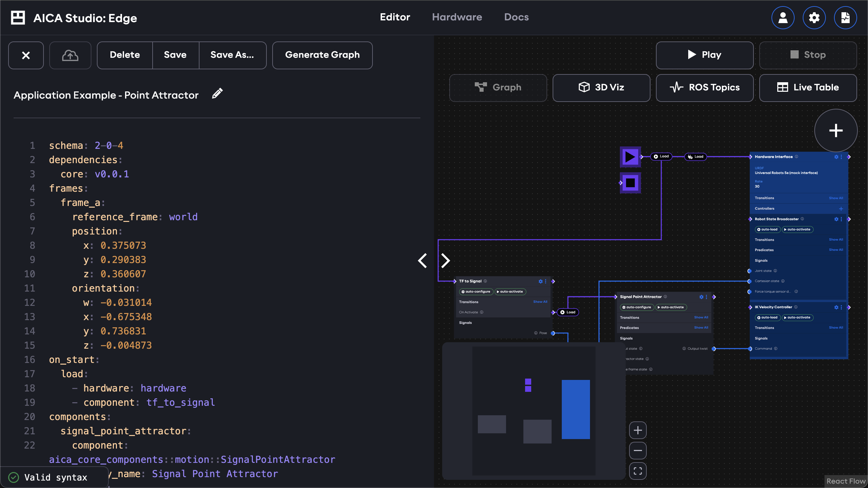The height and width of the screenshot is (488, 868).
Task: Click the Save button
Action: (x=175, y=55)
